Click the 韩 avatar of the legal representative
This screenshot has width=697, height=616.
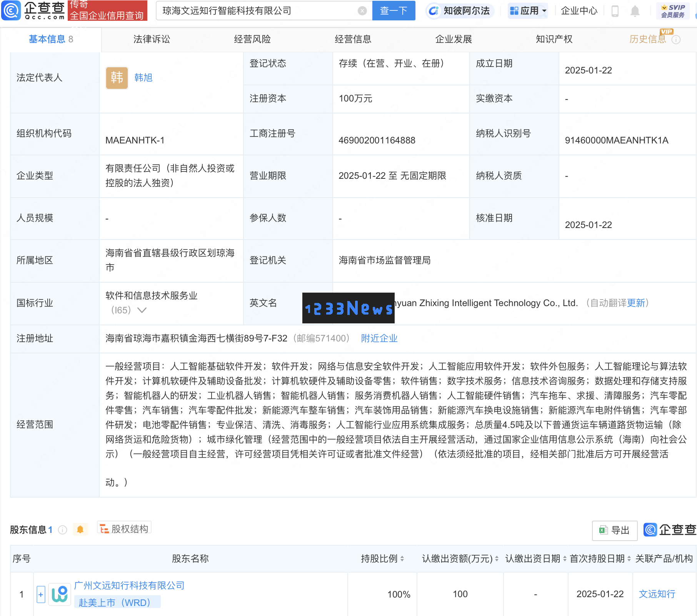click(116, 78)
